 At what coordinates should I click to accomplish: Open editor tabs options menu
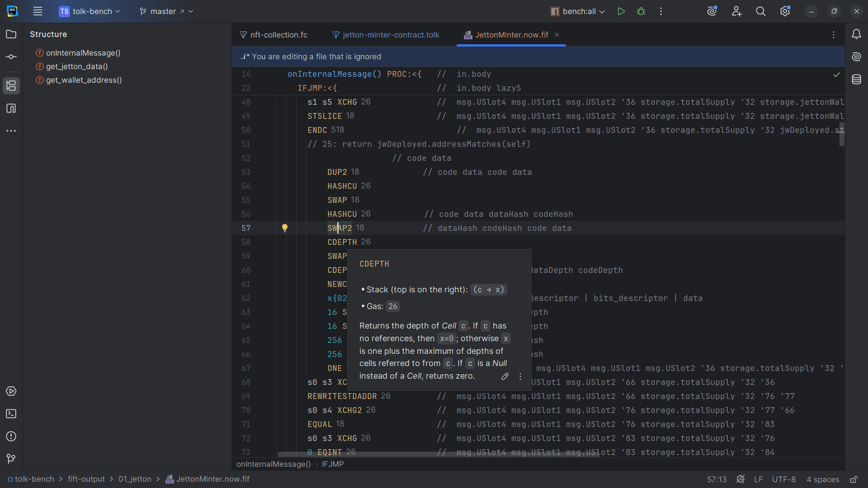click(834, 35)
